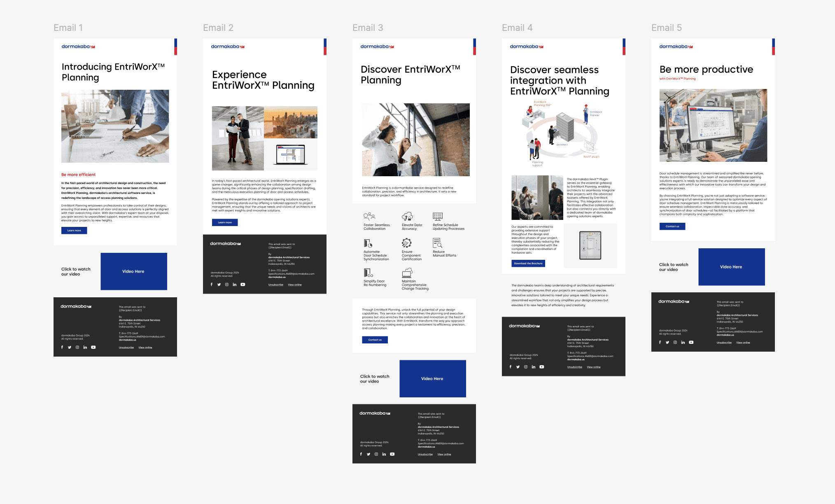Image resolution: width=835 pixels, height=504 pixels.
Task: Choose the YouTube icon in Email 4 footer
Action: click(x=542, y=367)
